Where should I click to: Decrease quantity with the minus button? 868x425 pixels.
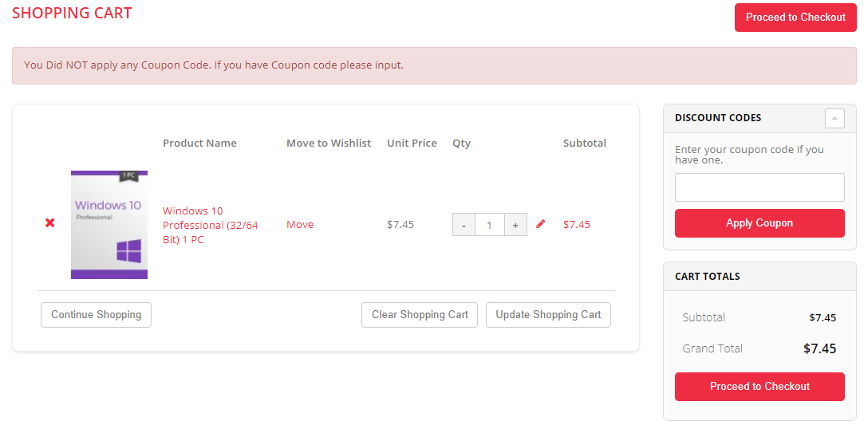pos(464,225)
